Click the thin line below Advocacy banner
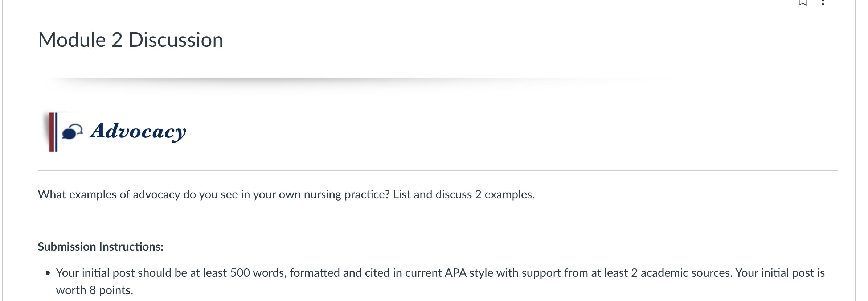This screenshot has height=301, width=868. 438,170
